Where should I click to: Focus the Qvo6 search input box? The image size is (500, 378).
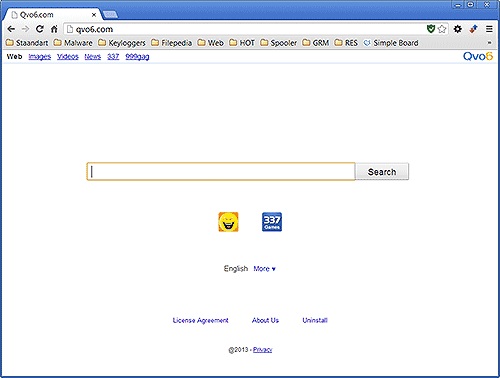[221, 172]
